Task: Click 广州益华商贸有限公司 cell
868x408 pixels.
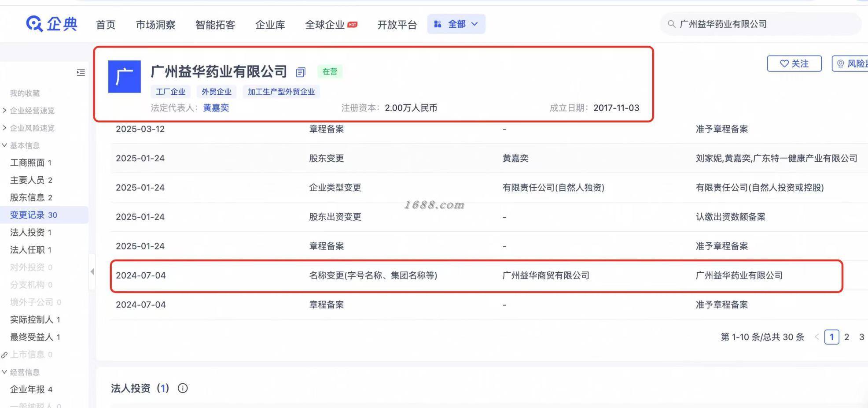Action: [546, 275]
